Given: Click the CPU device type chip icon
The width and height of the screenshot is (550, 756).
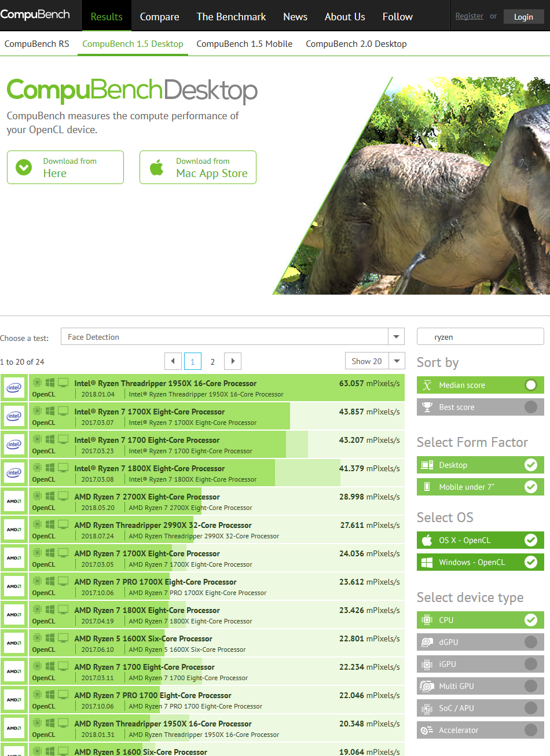Looking at the screenshot, I should point(427,621).
